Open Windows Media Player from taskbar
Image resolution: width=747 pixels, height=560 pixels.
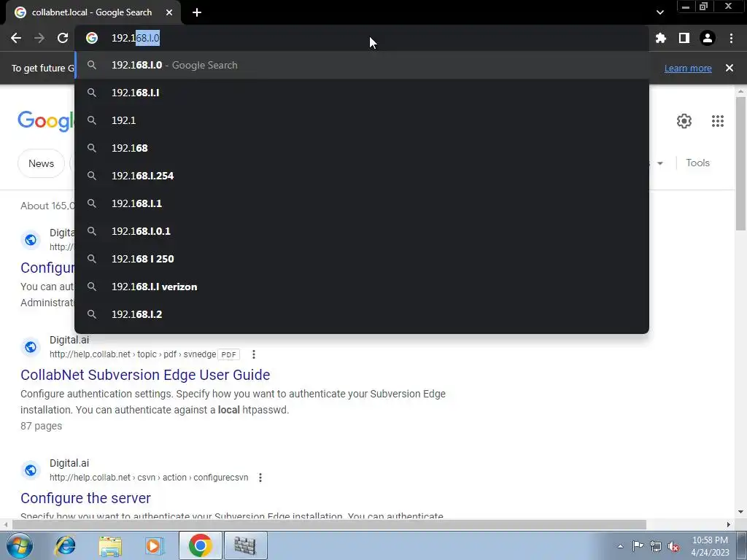click(155, 545)
